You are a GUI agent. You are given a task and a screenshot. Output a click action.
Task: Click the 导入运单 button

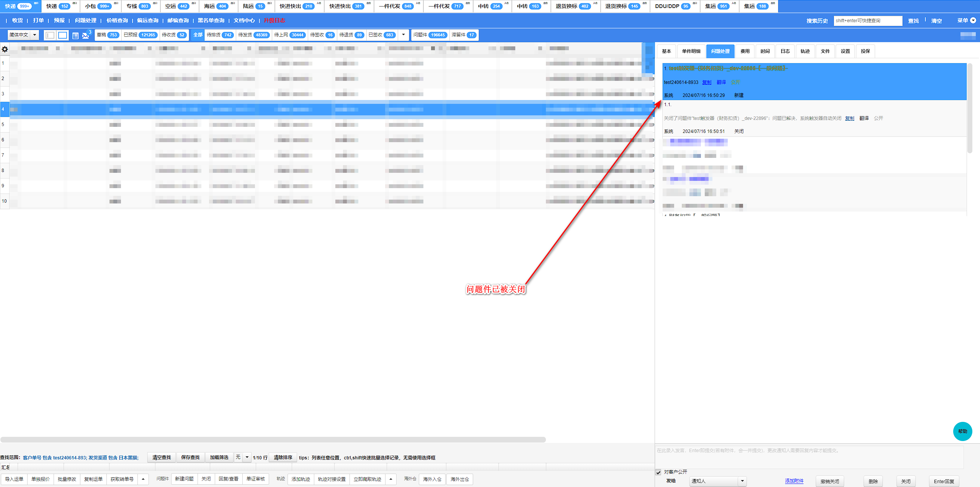tap(14, 479)
